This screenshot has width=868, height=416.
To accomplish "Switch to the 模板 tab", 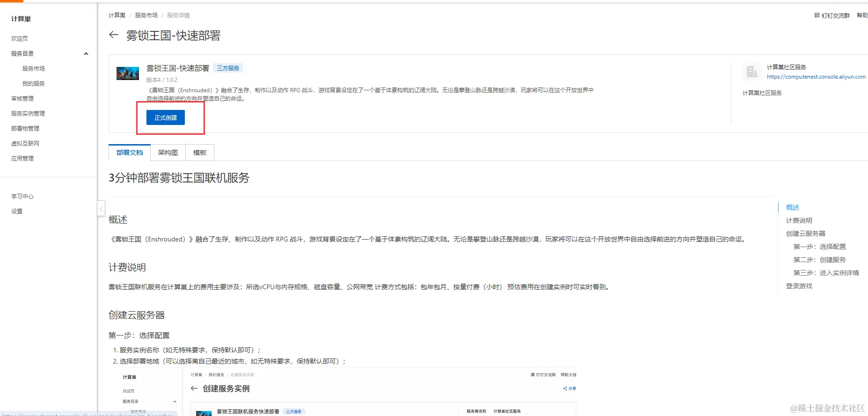I will click(200, 153).
